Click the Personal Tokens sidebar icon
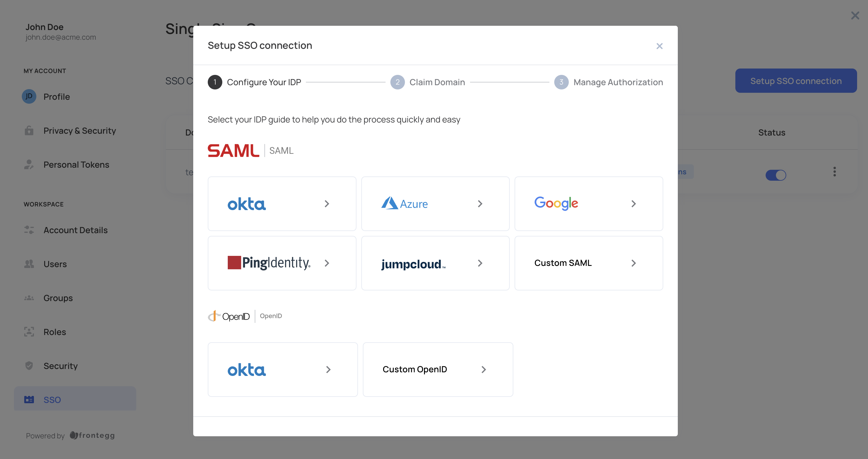 click(29, 165)
